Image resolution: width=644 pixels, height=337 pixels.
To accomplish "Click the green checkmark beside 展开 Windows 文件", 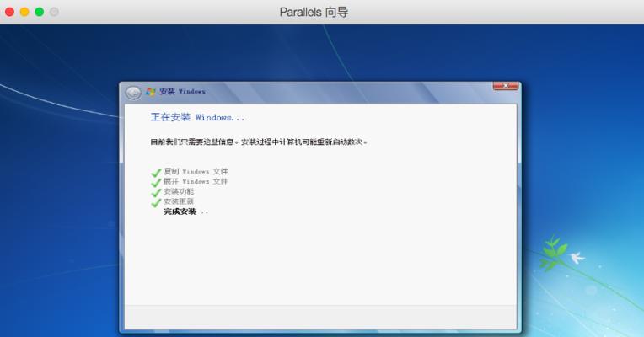I will (x=156, y=182).
